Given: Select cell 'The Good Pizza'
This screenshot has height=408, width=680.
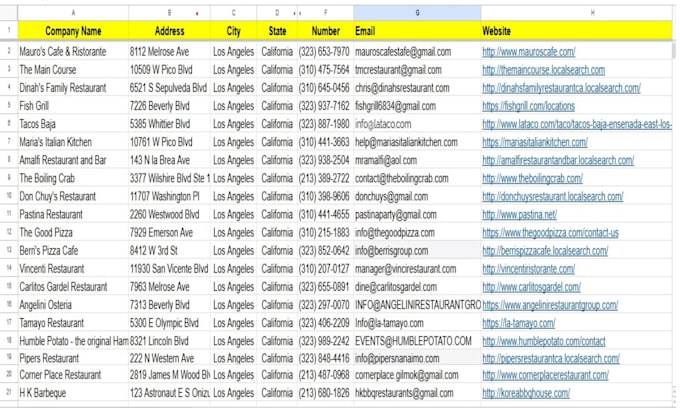Looking at the screenshot, I should pos(73,232).
